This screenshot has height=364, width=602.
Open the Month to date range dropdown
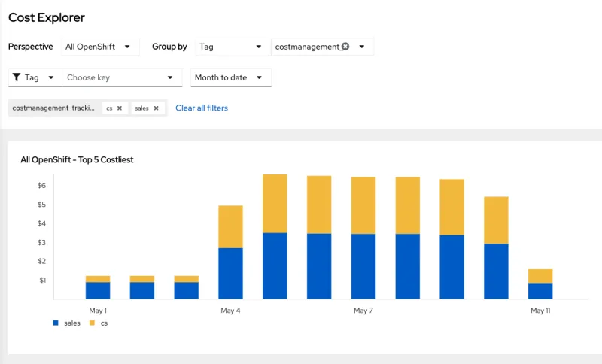point(230,77)
